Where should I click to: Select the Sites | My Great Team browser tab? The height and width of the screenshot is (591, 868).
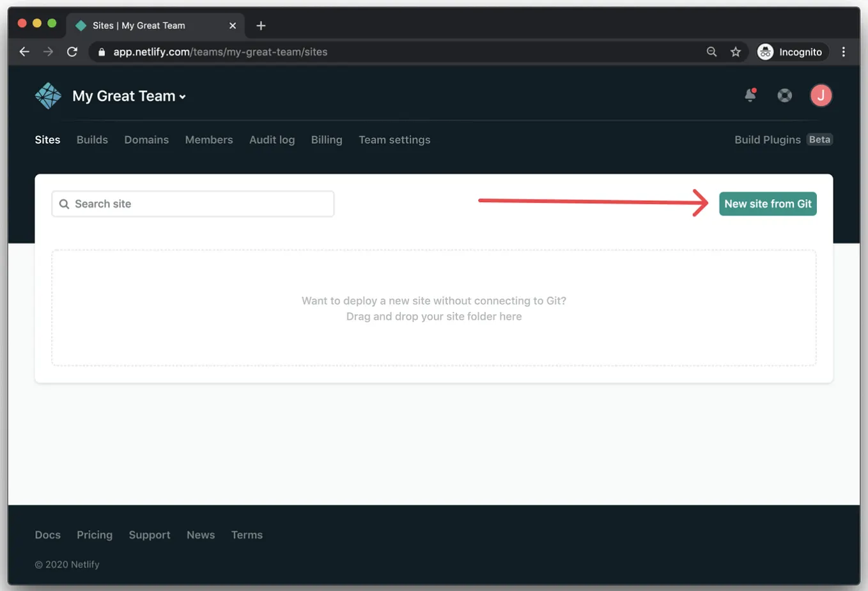(155, 26)
